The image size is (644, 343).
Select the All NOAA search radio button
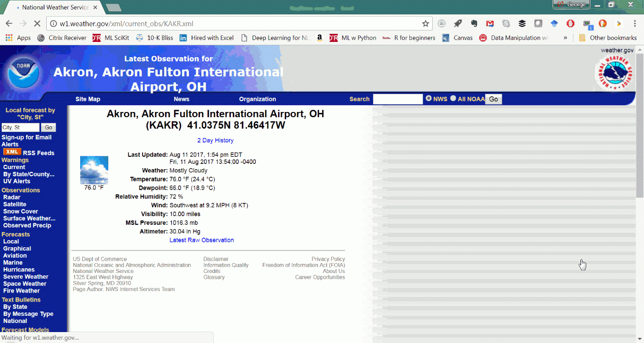click(453, 98)
